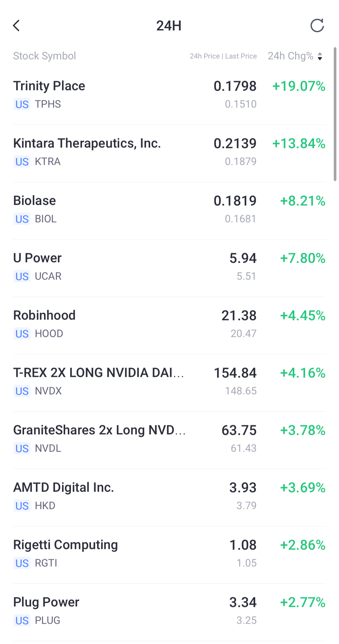Click the 24h Price | Last Price header
Viewport: 339px width, 644px height.
pos(223,56)
